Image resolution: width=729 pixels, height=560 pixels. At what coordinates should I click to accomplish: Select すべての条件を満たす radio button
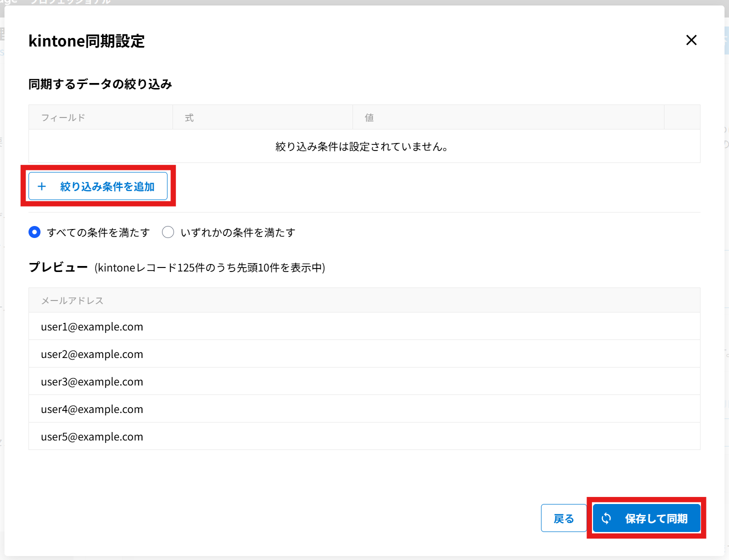(34, 232)
